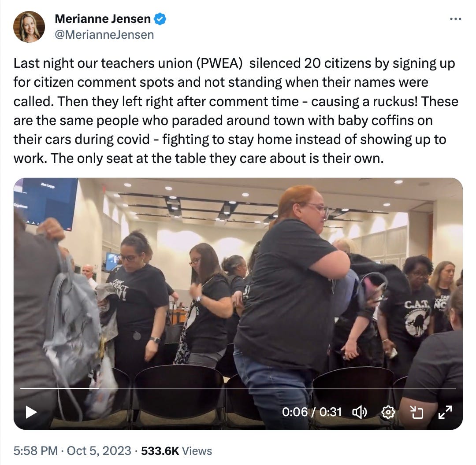Click the video frame center to play
This screenshot has height=465, width=476.
238,304
